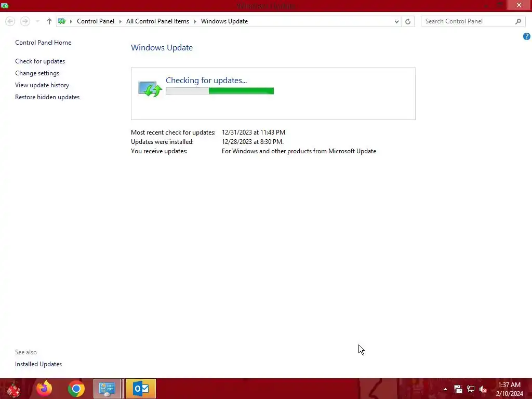Select the Control Panel taskbar button

click(x=108, y=389)
